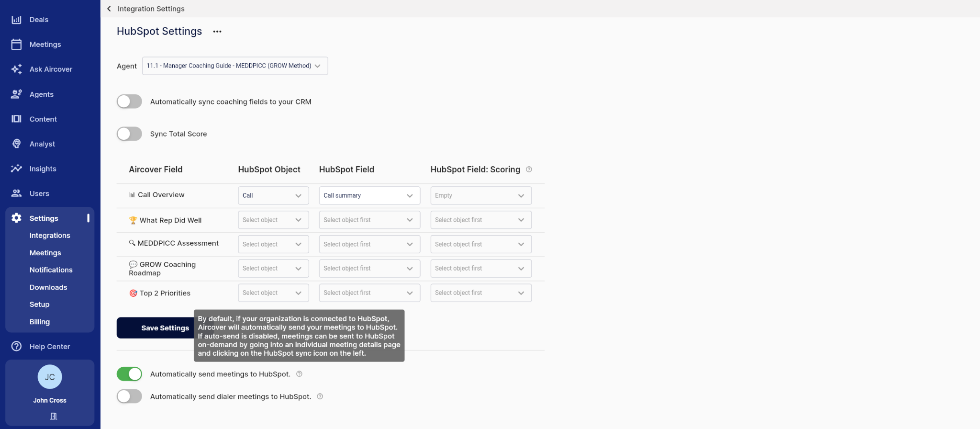The image size is (980, 429).
Task: Open Billing settings page
Action: pos(39,322)
